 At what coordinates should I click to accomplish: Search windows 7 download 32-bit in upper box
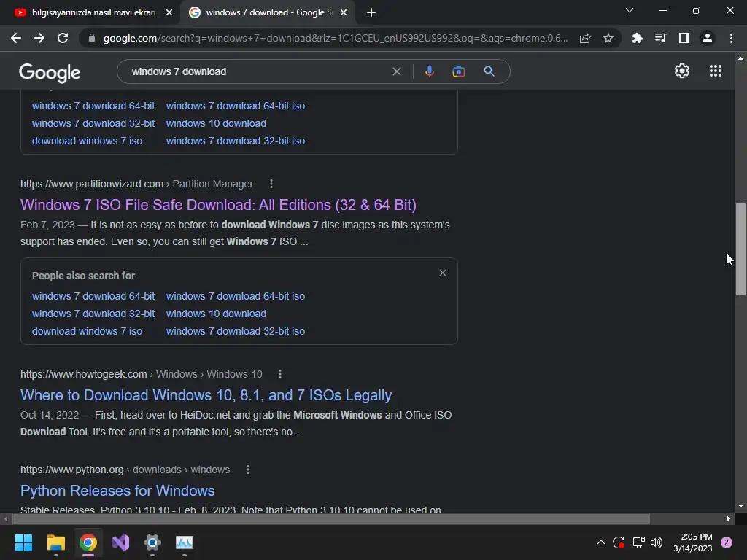click(x=93, y=123)
